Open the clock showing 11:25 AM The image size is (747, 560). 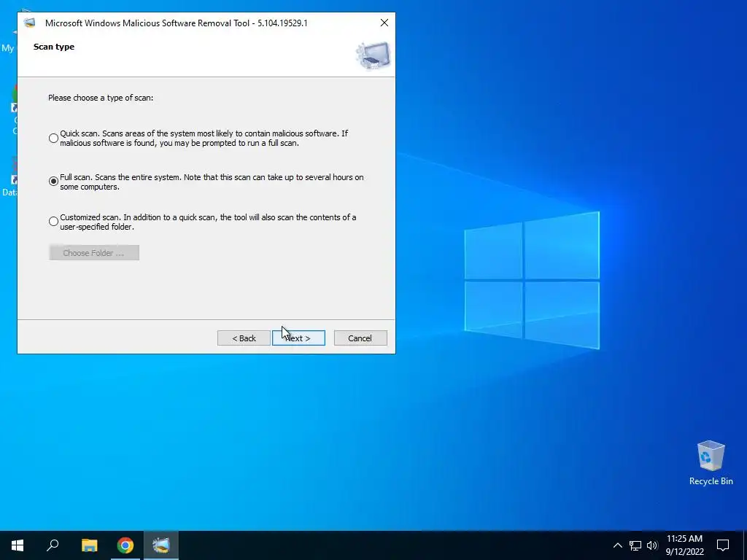coord(684,545)
